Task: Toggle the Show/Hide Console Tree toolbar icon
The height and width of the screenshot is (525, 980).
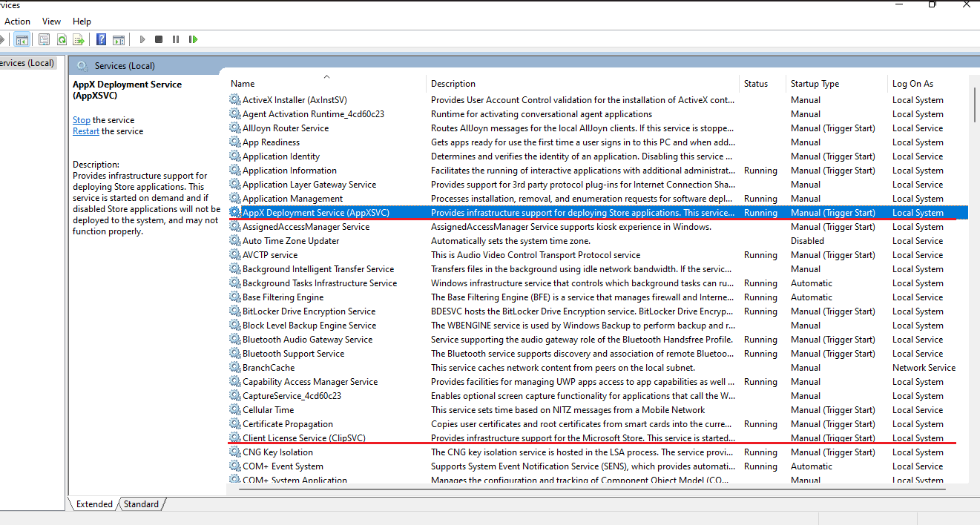Action: pos(22,39)
